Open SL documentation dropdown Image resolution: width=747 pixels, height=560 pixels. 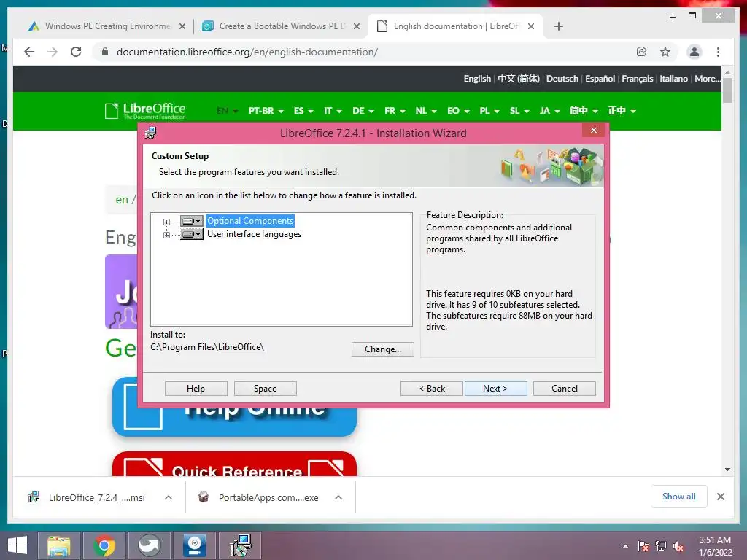519,111
